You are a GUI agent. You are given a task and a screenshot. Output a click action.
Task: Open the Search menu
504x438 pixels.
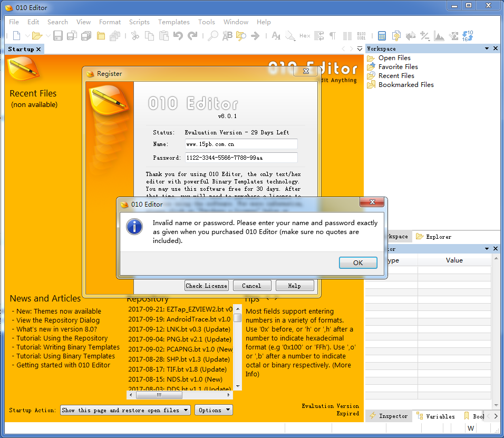(x=57, y=22)
